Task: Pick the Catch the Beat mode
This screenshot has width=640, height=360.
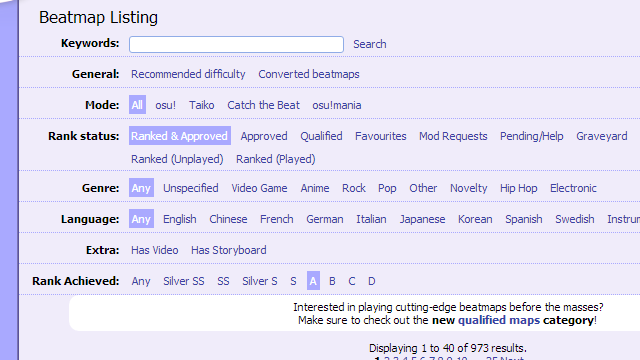Action: tap(263, 105)
